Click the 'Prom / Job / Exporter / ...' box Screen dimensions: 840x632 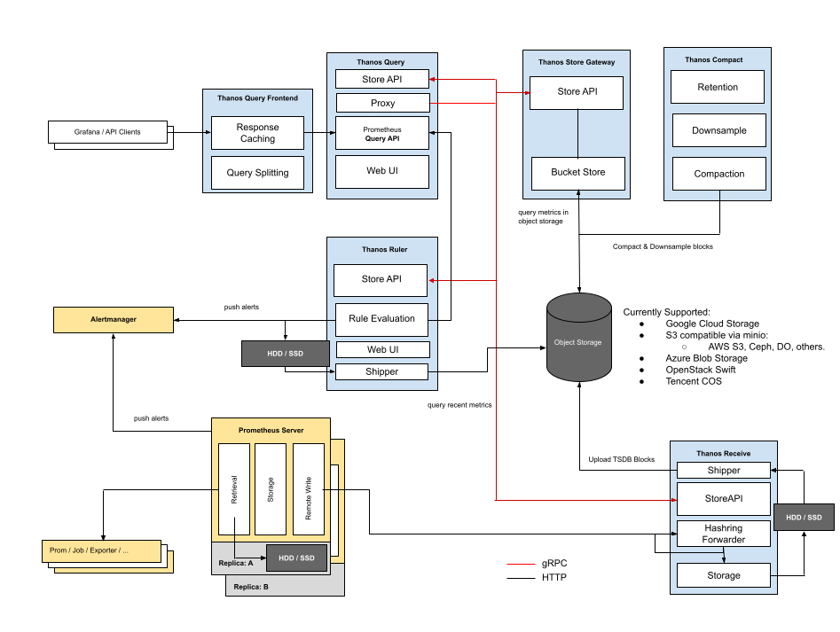coord(102,551)
